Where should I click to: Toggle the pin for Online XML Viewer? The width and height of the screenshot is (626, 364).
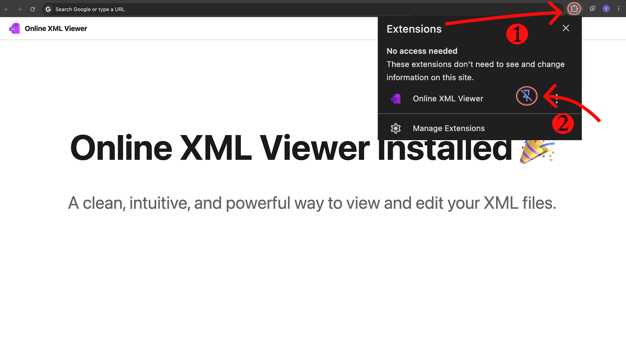(x=527, y=96)
